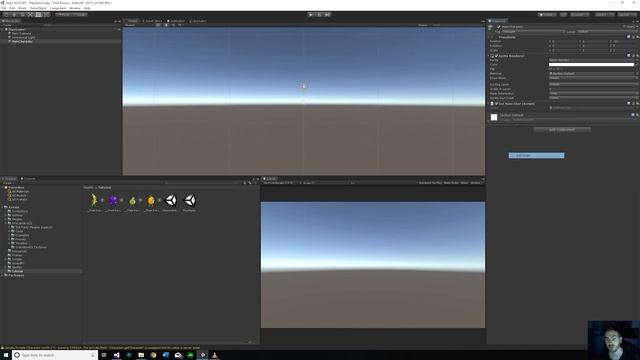
Task: Select the first Unity scene asset
Action: (170, 200)
